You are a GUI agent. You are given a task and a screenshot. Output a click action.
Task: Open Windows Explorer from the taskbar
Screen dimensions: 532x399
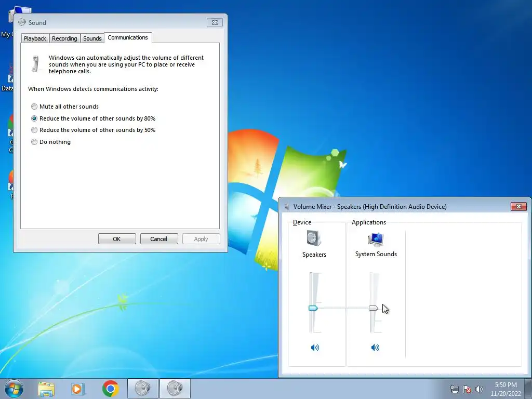(x=46, y=389)
